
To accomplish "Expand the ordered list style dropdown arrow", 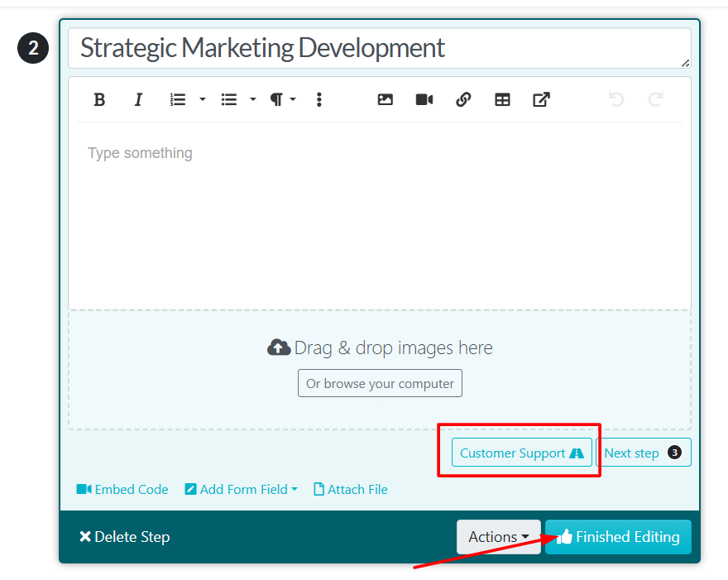I will click(x=202, y=100).
